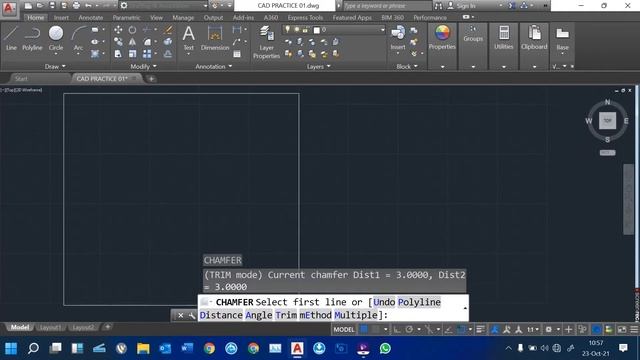Click the Stretch tool in Modify panel

[118, 53]
